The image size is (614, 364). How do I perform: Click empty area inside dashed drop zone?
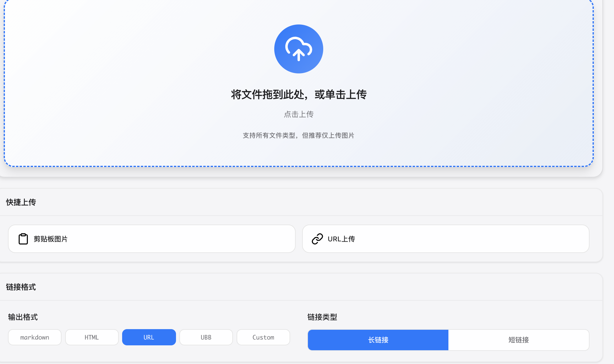(x=122, y=76)
